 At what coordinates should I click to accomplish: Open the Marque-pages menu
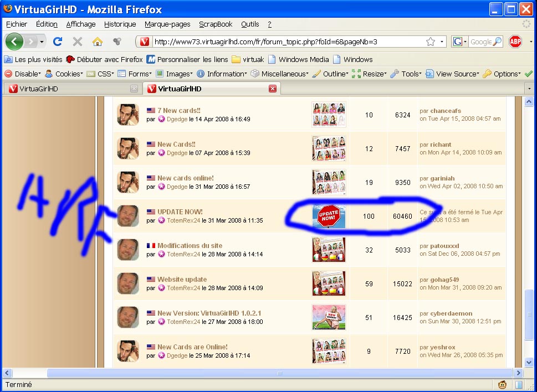click(167, 24)
